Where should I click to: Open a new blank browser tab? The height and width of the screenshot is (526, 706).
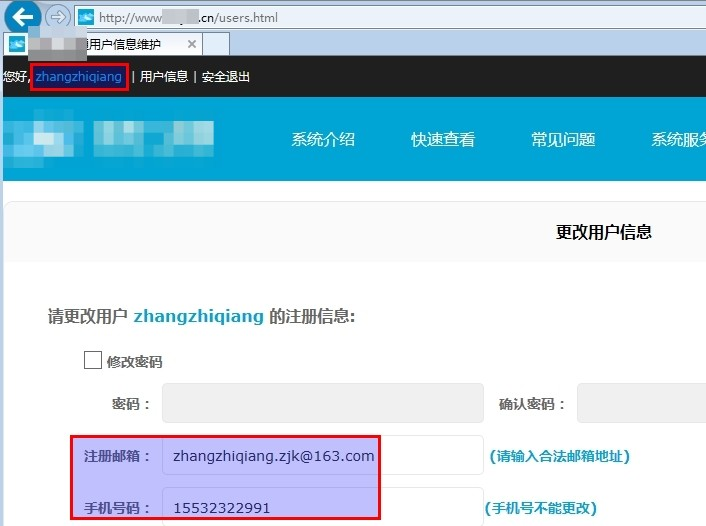click(x=217, y=44)
